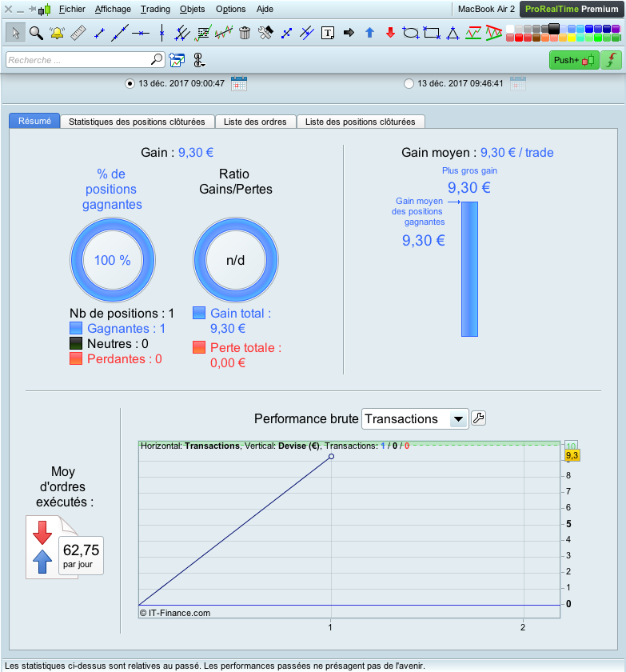The height and width of the screenshot is (672, 626).
Task: Select the triangle drawing tool
Action: (x=453, y=33)
